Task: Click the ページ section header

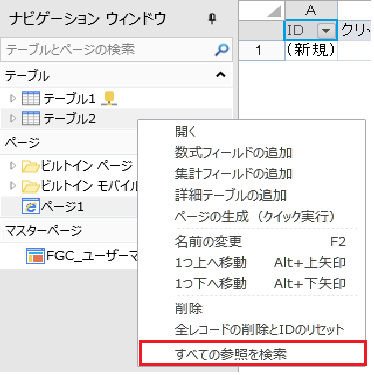Action: tap(69, 143)
